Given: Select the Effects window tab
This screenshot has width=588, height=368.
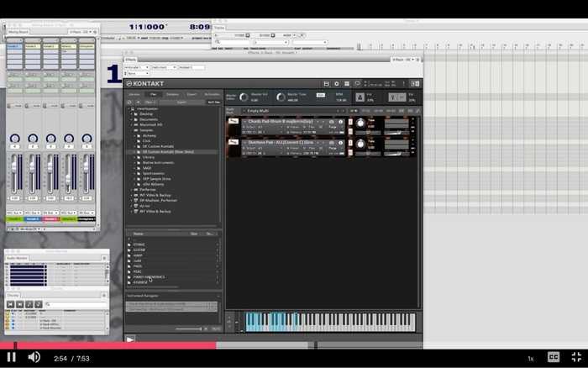Looking at the screenshot, I should (131, 60).
